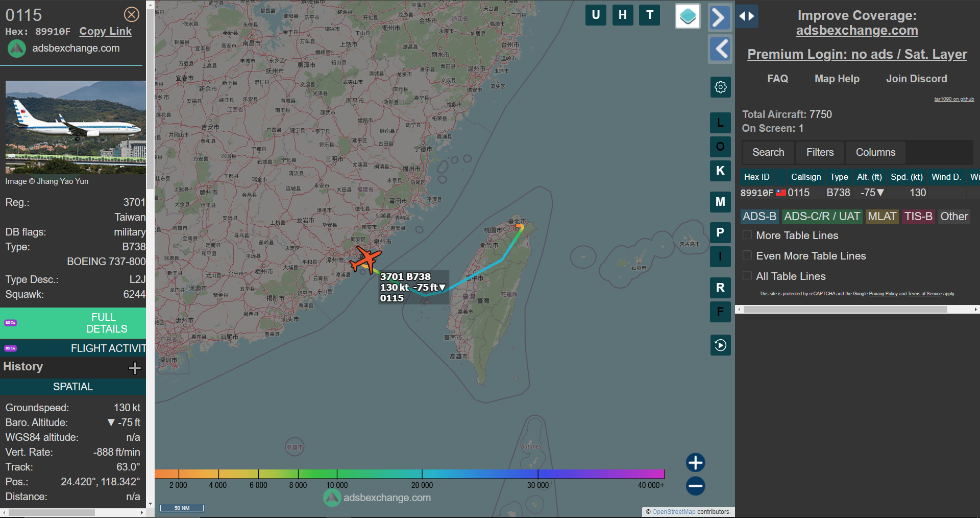Click the L map button
Screen dimensions: 980x518
click(x=720, y=123)
